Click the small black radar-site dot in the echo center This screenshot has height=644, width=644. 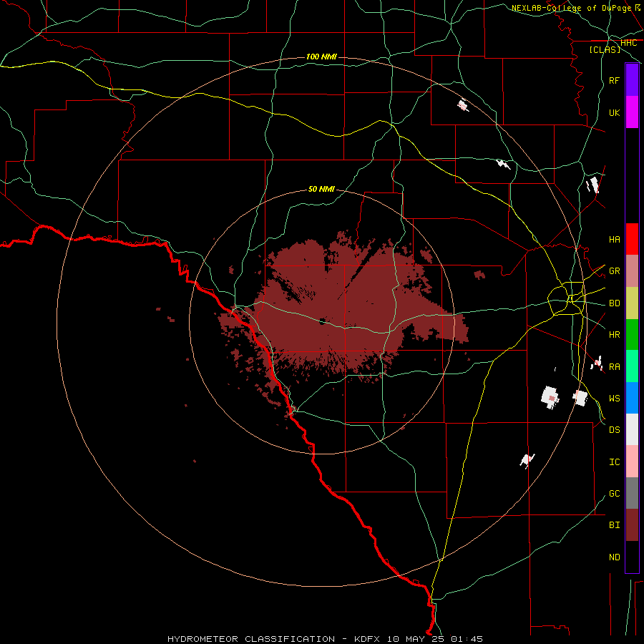[x=322, y=321]
